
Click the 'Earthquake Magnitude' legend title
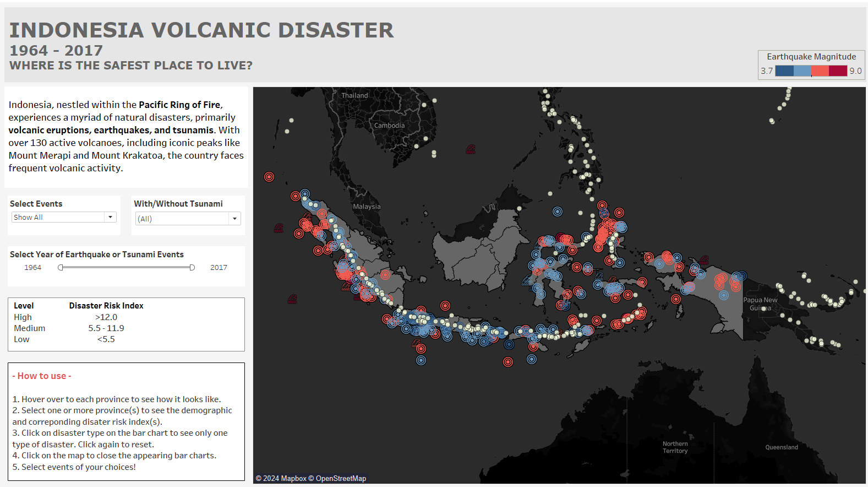[x=811, y=57]
